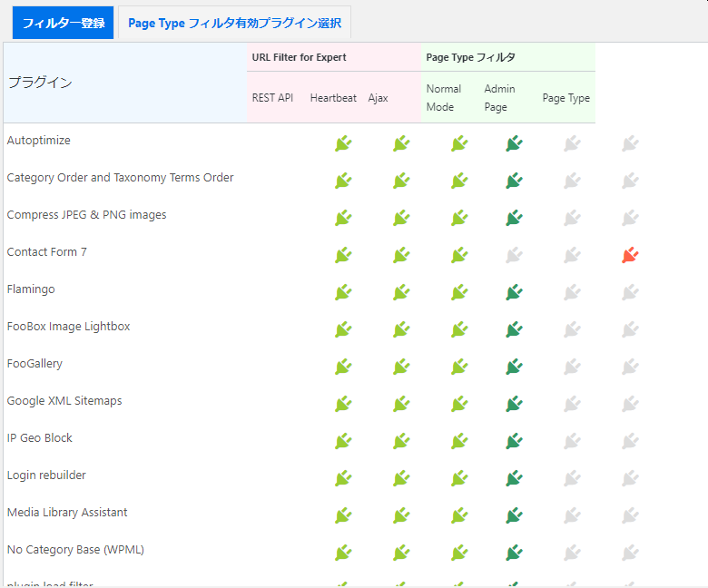Toggle the dark green plug for Flamingo
708x588 pixels.
point(515,292)
